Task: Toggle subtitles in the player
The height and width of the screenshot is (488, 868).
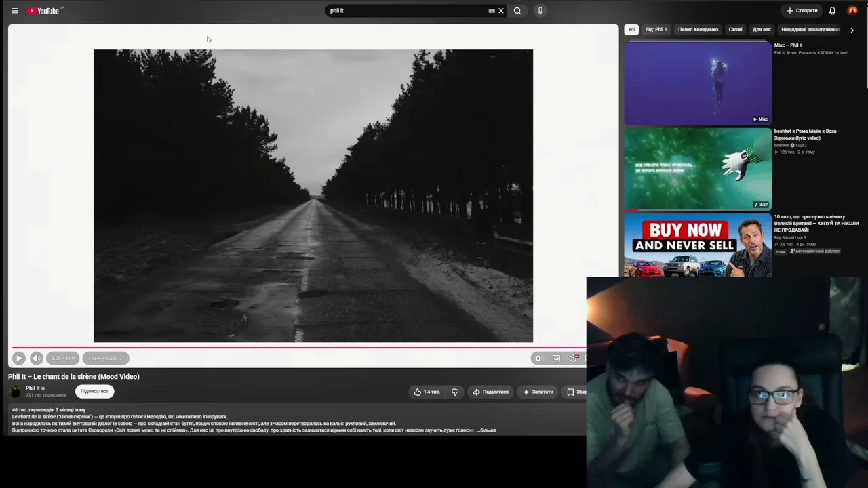Action: (x=556, y=359)
